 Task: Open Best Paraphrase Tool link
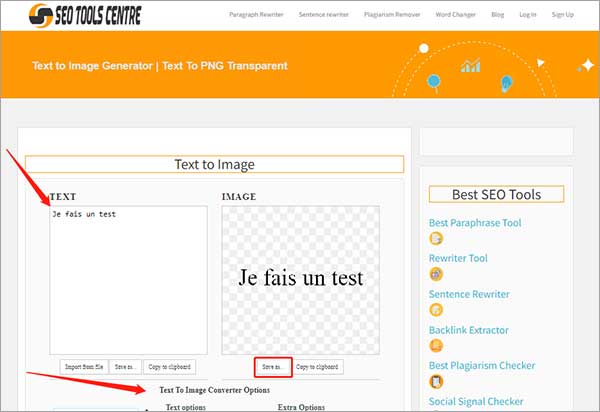pyautogui.click(x=475, y=223)
